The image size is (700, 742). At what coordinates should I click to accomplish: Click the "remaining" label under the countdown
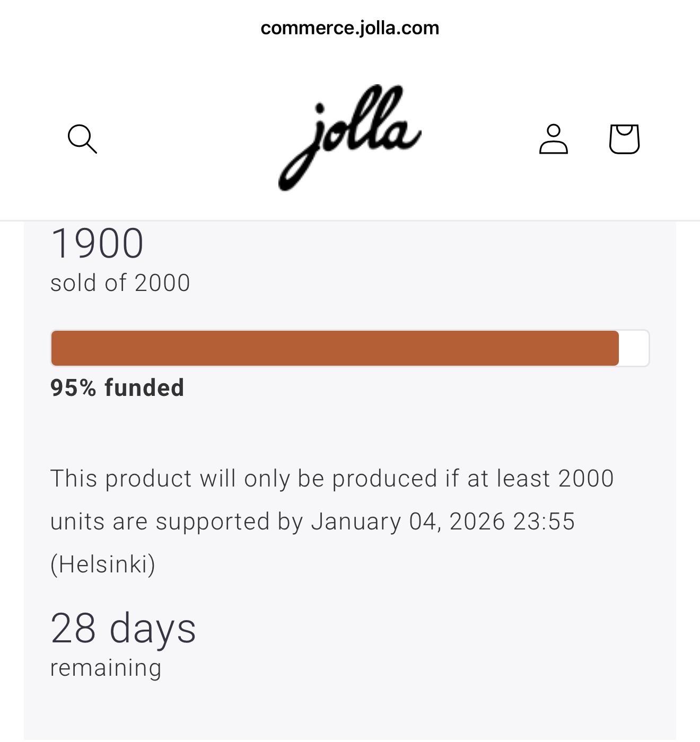106,668
